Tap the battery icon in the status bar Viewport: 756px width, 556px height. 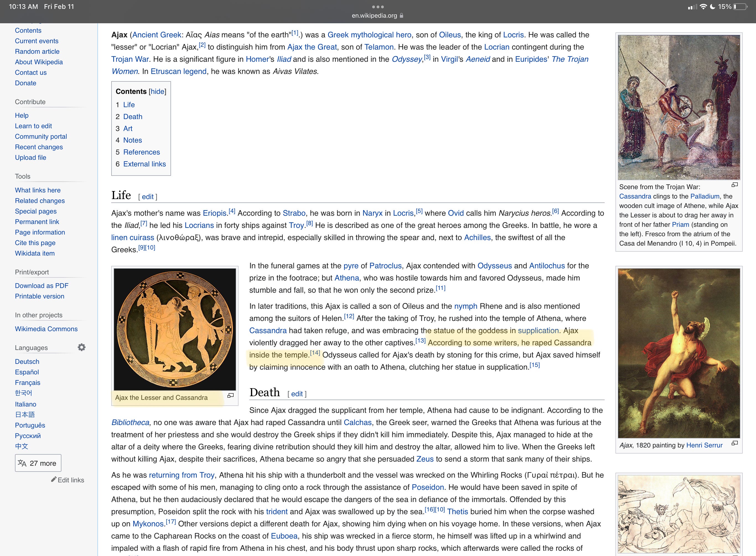pyautogui.click(x=740, y=7)
